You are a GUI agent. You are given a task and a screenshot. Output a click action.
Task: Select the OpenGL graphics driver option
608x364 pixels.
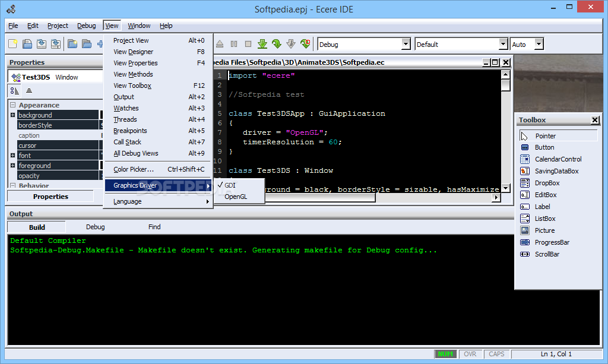coord(239,197)
